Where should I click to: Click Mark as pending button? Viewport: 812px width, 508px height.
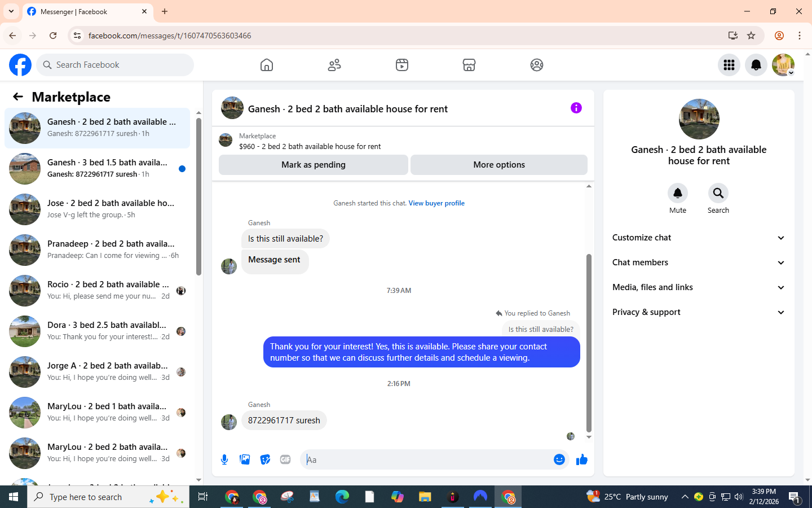tap(314, 165)
